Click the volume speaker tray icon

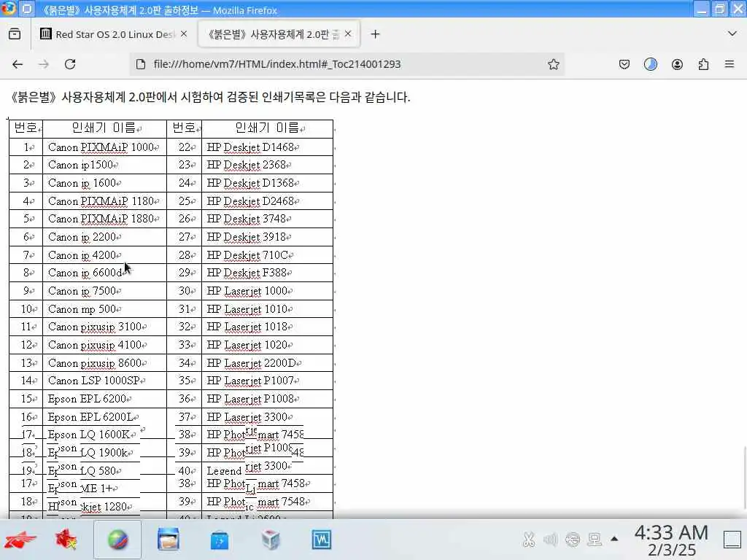(550, 540)
